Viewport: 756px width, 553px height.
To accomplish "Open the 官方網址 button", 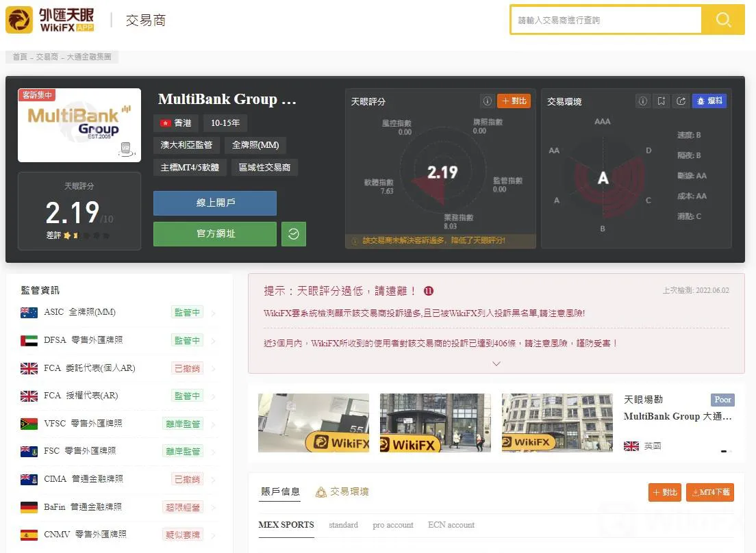I will [215, 233].
